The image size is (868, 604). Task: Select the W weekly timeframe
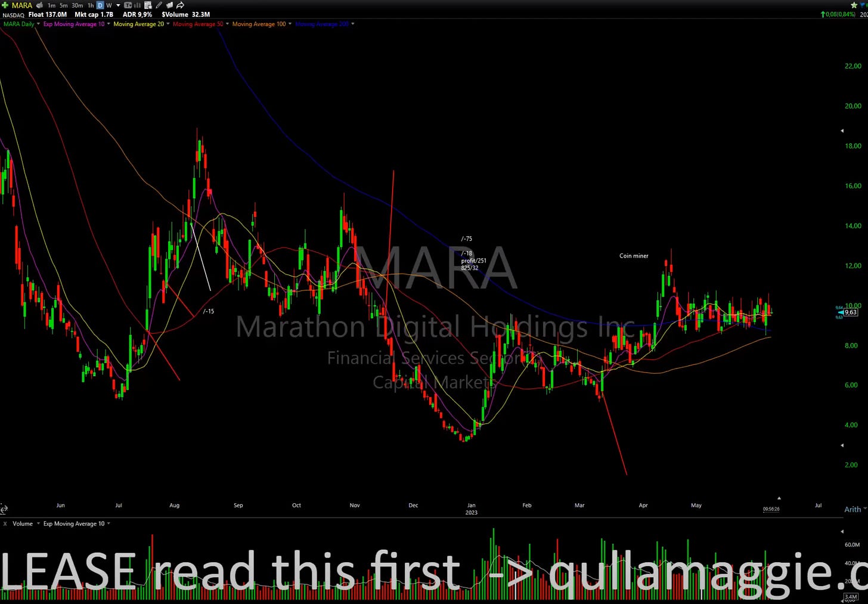click(109, 5)
